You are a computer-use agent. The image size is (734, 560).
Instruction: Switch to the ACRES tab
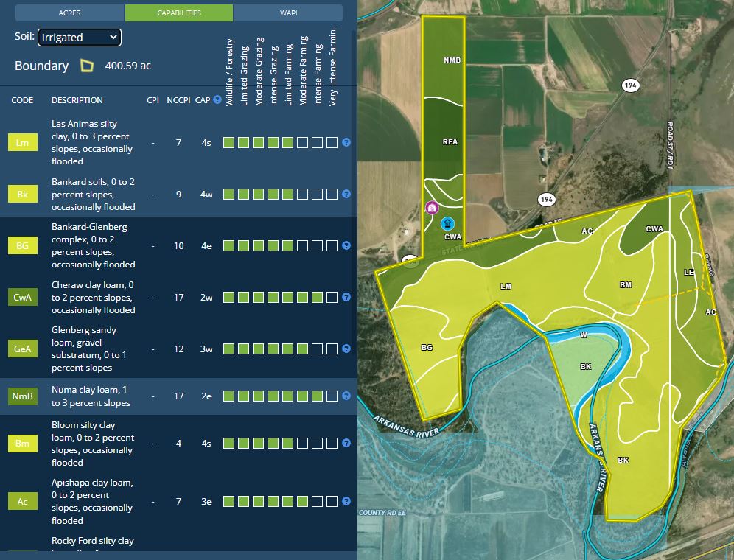click(x=70, y=13)
